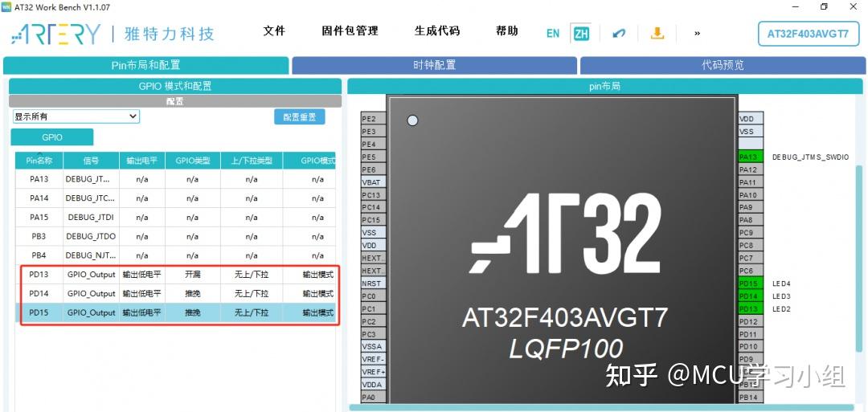Open the 生成代码 menu
The image size is (868, 412).
[x=436, y=31]
